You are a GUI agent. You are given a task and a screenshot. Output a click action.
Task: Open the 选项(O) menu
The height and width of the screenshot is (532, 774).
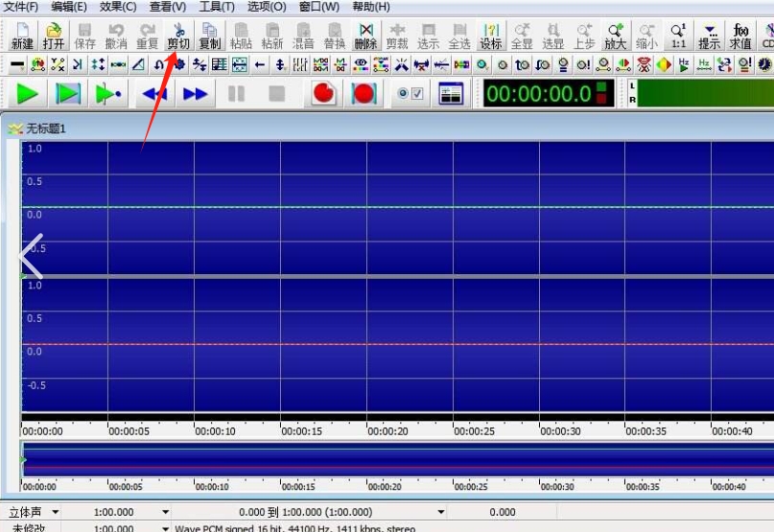[267, 7]
